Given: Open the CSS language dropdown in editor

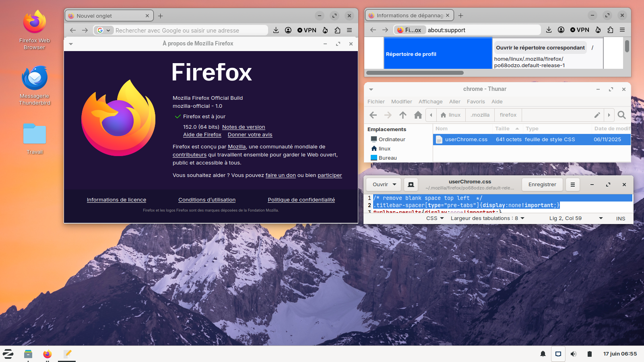Looking at the screenshot, I should [x=435, y=218].
